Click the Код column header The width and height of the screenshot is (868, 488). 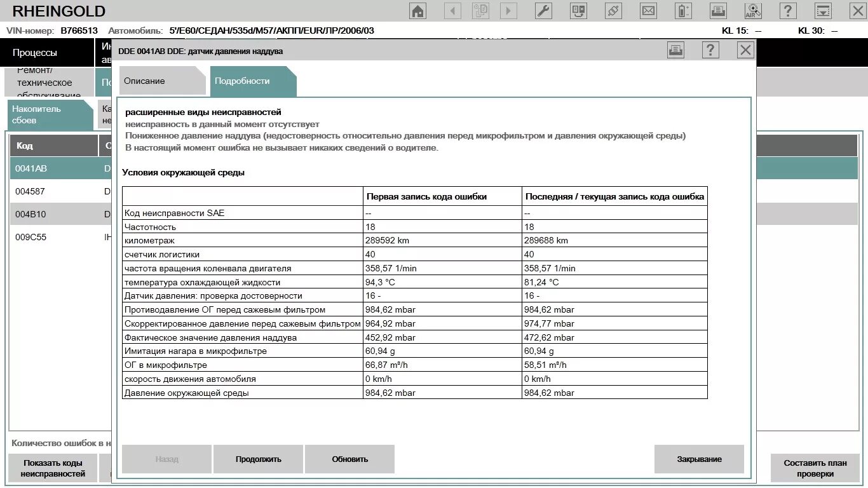(54, 146)
